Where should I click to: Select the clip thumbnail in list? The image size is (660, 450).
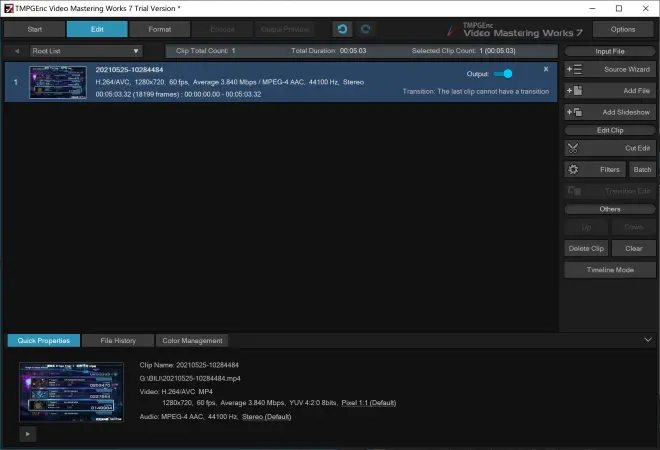(x=58, y=82)
